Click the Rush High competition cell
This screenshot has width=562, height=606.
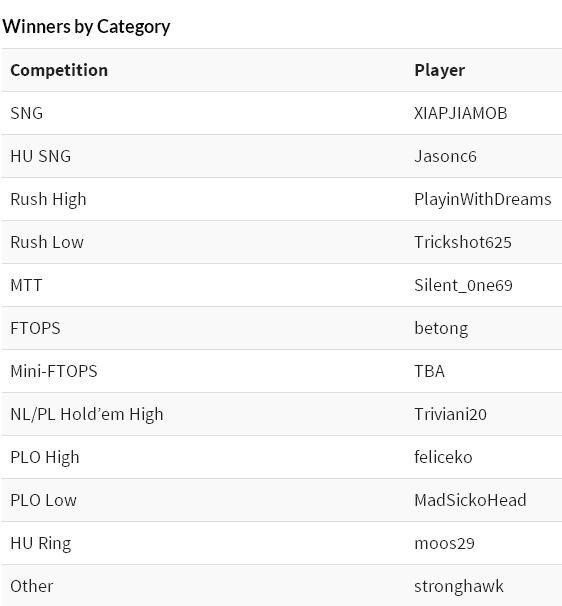(48, 200)
